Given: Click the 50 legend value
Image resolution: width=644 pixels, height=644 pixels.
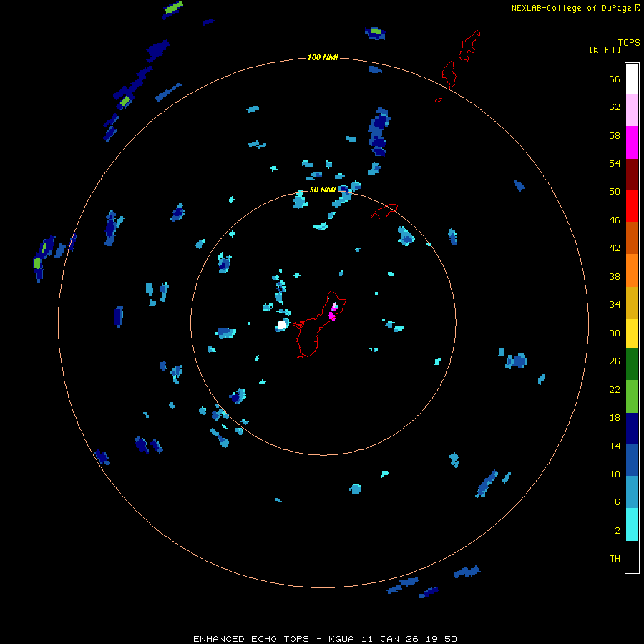Looking at the screenshot, I should point(615,192).
